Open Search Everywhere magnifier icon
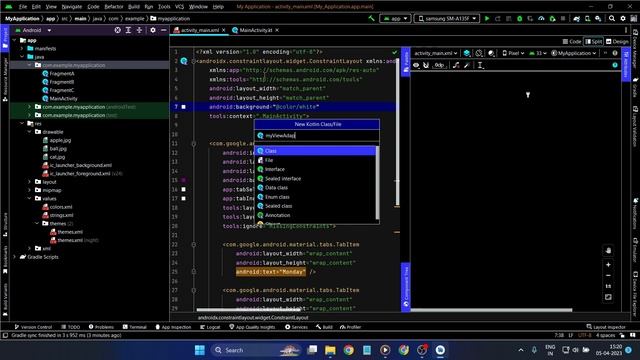The height and width of the screenshot is (360, 640). pos(611,18)
